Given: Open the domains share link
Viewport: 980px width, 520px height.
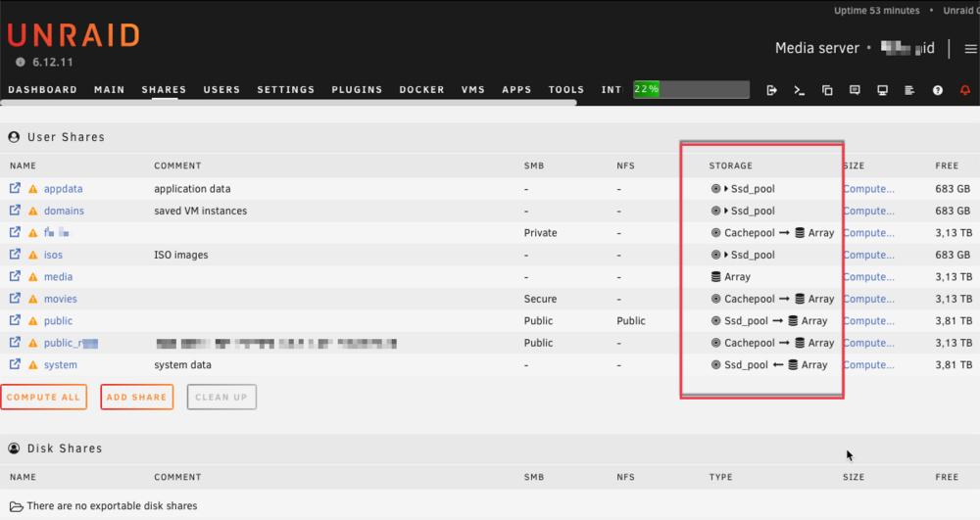Looking at the screenshot, I should tap(64, 211).
